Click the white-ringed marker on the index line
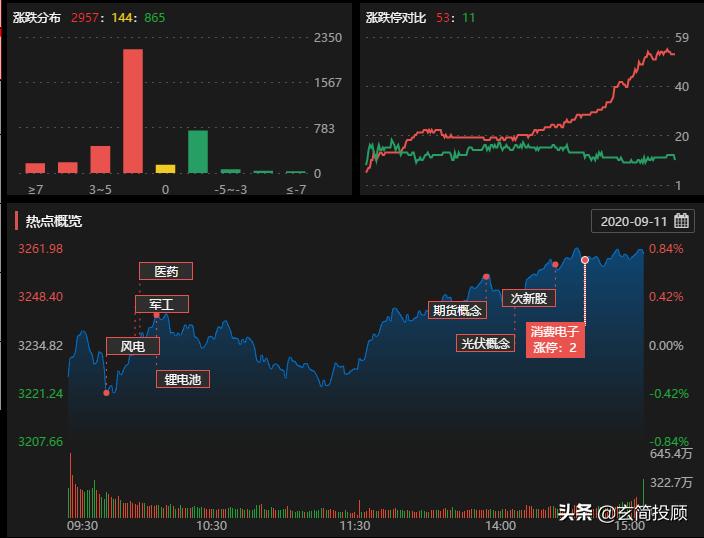Viewport: 704px width, 538px height. click(x=585, y=260)
